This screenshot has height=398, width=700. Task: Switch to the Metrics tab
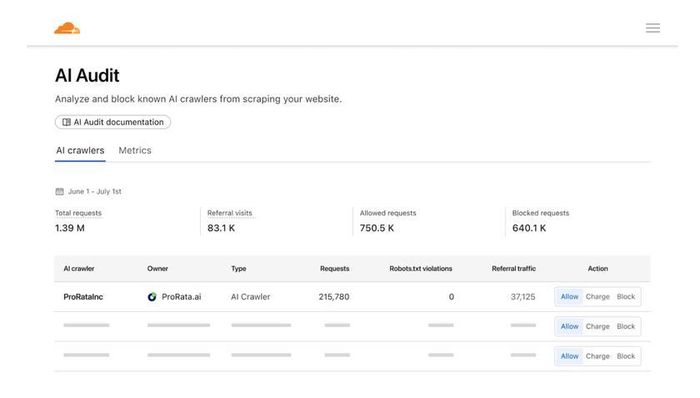[x=135, y=150]
